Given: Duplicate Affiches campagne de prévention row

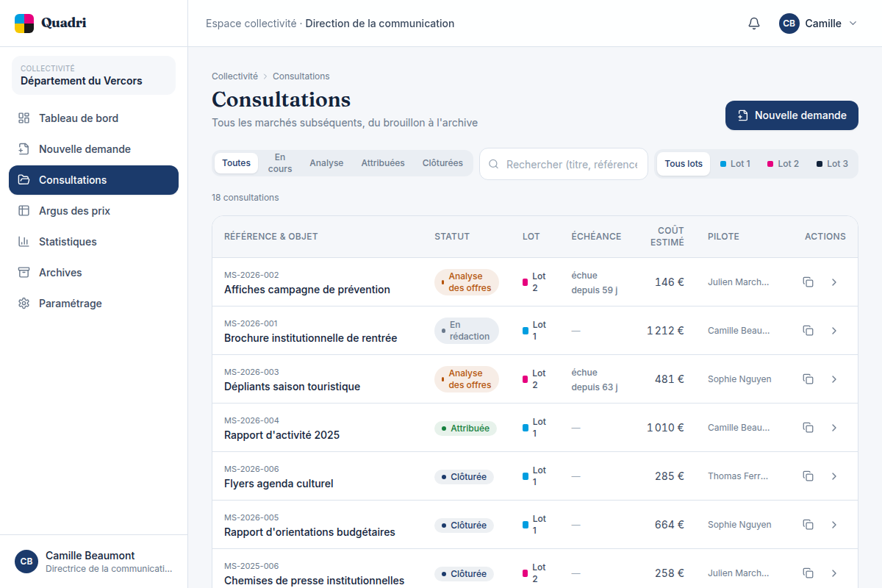Looking at the screenshot, I should pos(808,282).
